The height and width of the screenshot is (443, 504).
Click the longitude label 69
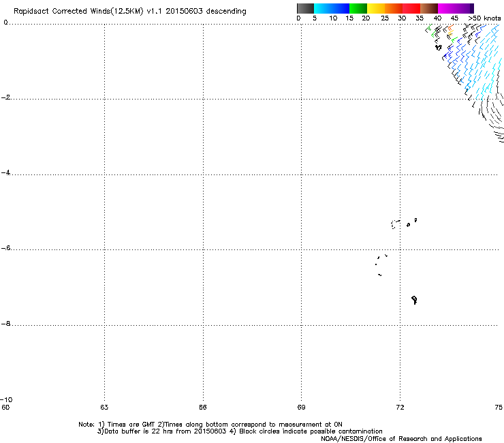coord(301,408)
